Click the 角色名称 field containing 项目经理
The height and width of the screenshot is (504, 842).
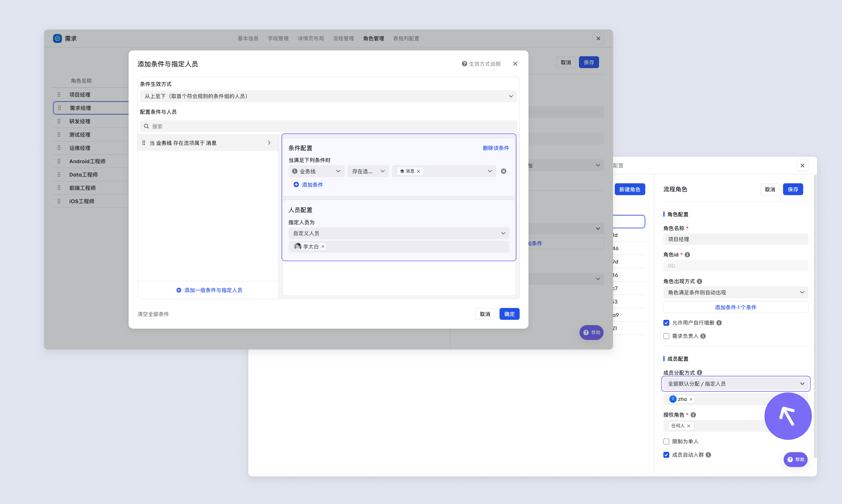[x=736, y=239]
